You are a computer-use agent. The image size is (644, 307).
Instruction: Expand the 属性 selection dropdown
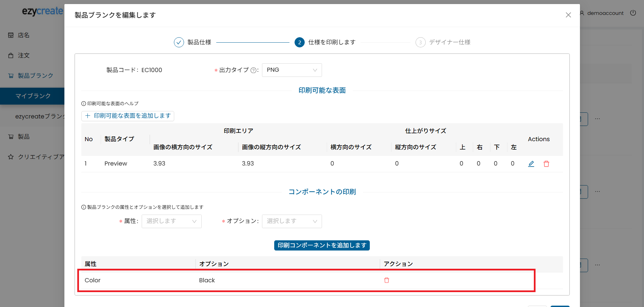(172, 221)
